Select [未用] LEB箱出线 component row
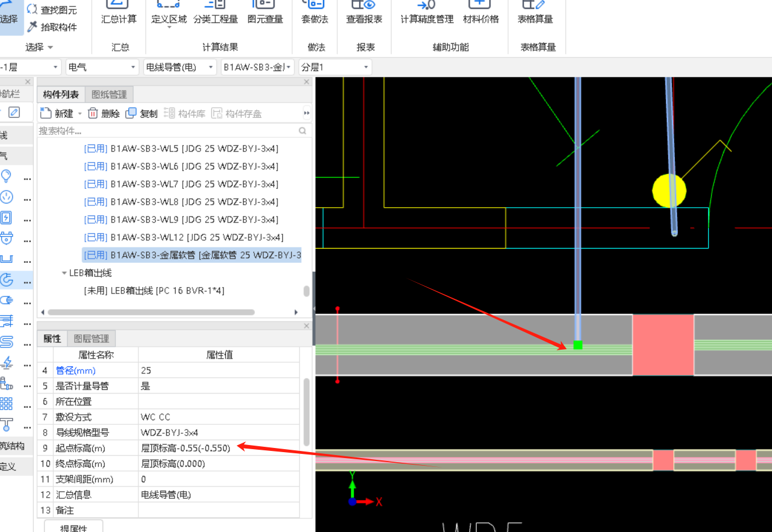Screen dimensions: 772x532 tap(154, 291)
